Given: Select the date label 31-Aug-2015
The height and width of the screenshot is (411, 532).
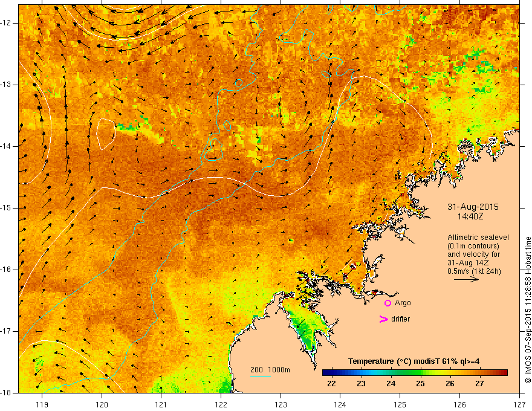Looking at the screenshot, I should point(473,207).
